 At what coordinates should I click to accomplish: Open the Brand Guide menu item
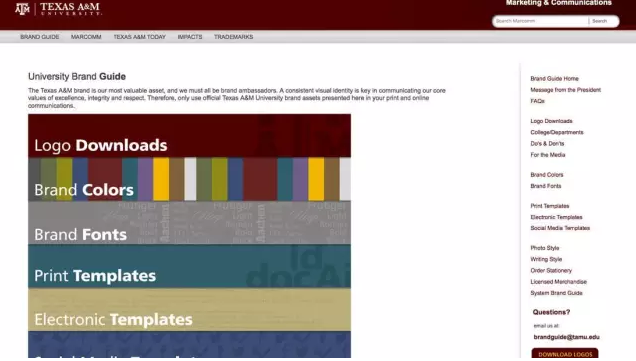pyautogui.click(x=40, y=37)
